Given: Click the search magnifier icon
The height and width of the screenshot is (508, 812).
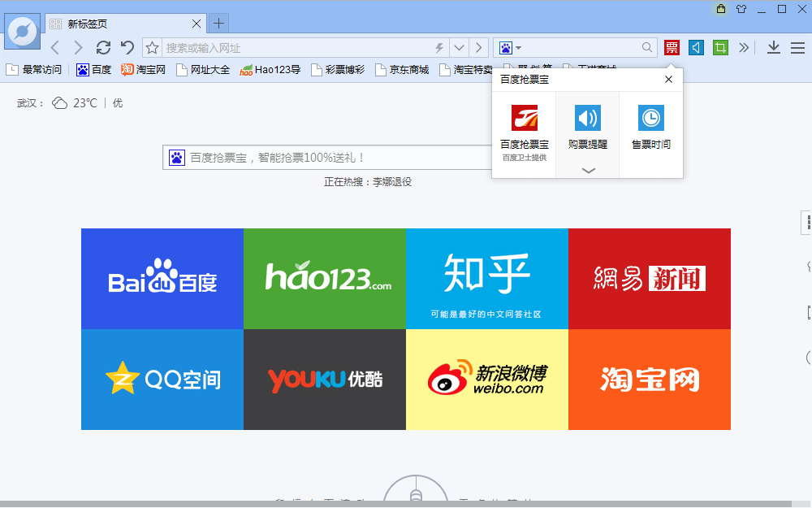Looking at the screenshot, I should [647, 48].
